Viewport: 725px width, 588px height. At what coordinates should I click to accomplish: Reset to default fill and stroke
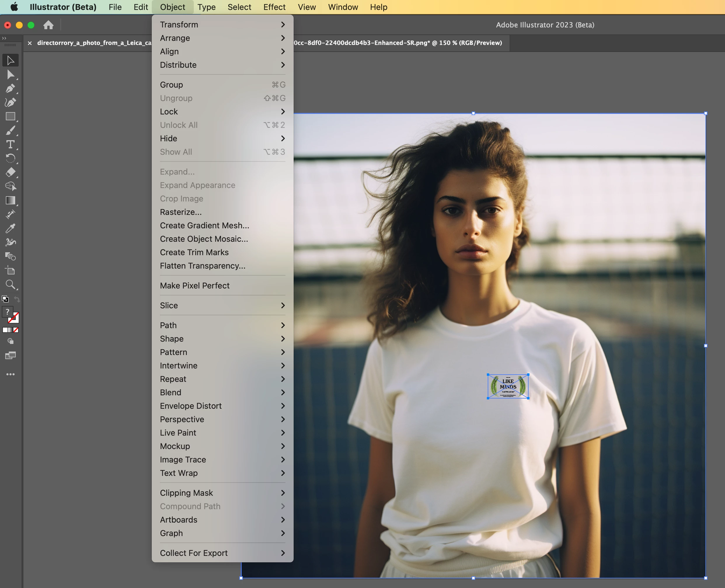5,299
